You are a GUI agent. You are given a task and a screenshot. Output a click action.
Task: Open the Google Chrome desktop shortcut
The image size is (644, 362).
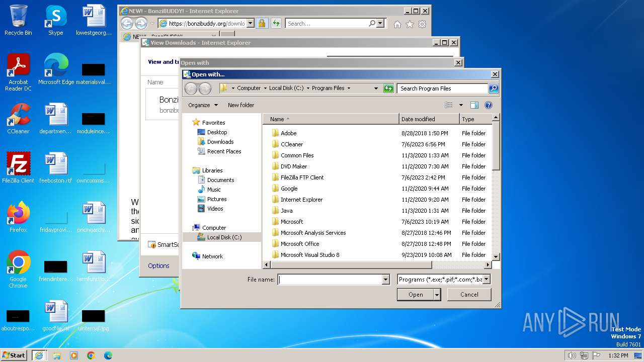point(18,269)
